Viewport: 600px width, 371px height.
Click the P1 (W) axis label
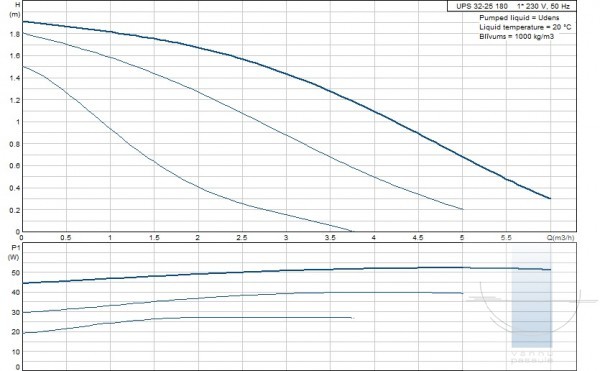15,252
